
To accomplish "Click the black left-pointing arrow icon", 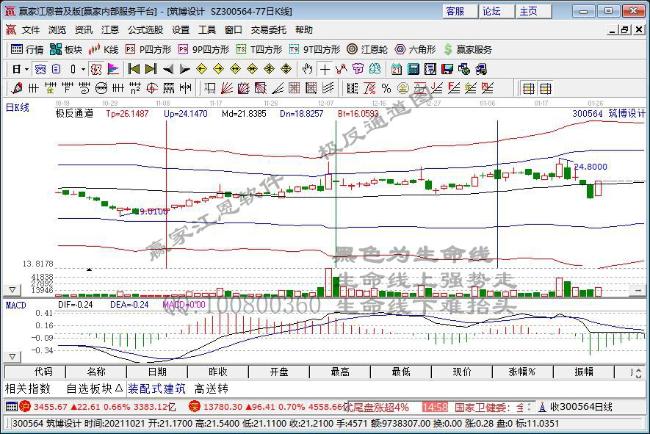I will pyautogui.click(x=167, y=69).
